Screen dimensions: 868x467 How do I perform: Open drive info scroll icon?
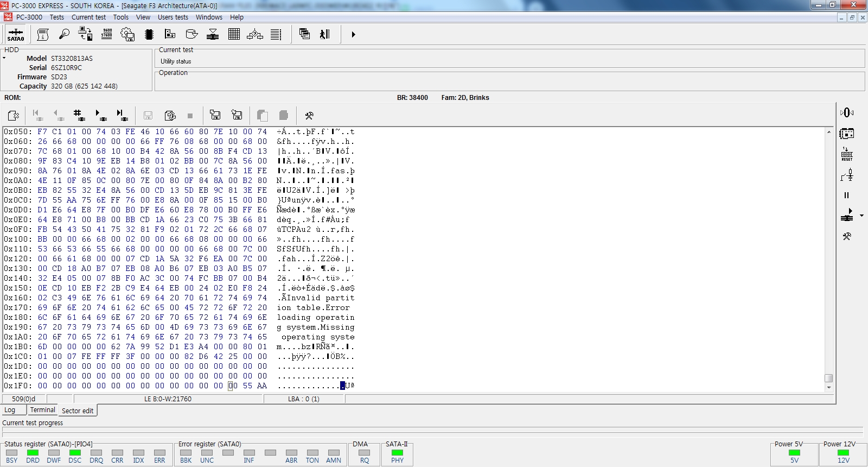click(x=43, y=34)
